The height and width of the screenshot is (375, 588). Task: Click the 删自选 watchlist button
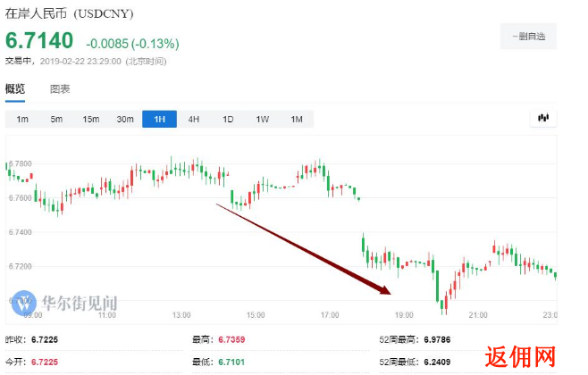528,37
